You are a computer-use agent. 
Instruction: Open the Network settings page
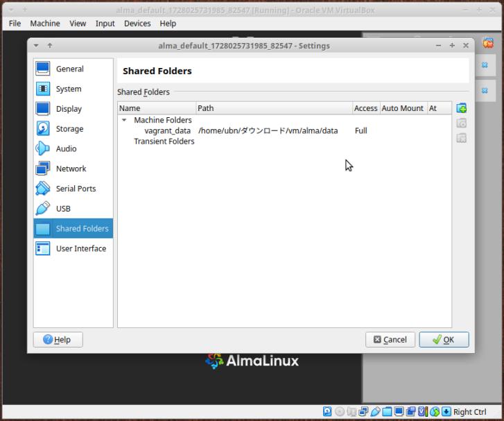pos(73,169)
